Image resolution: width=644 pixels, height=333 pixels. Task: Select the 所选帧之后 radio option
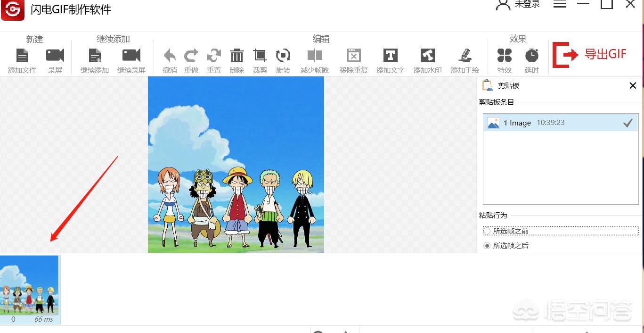tap(487, 246)
